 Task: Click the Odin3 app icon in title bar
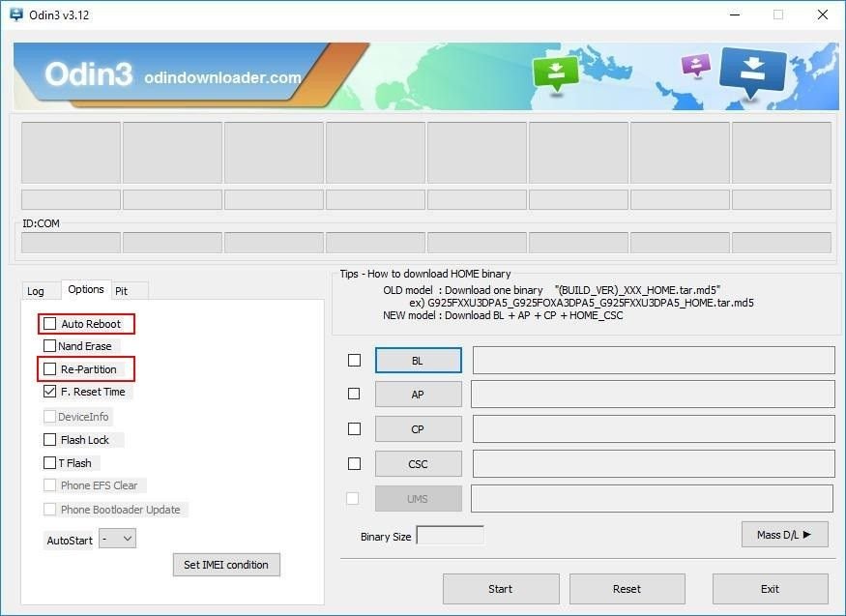tap(16, 15)
